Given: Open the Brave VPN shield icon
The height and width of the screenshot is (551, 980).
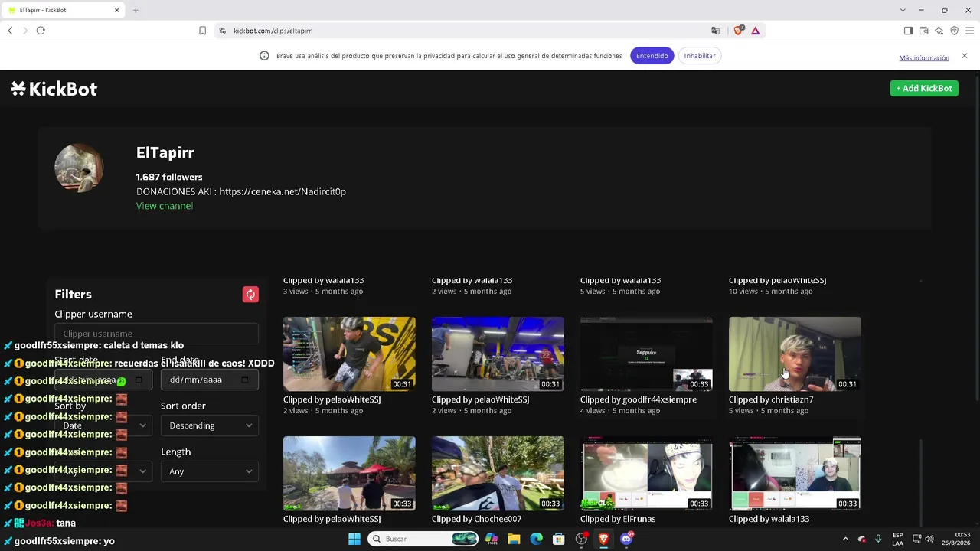Looking at the screenshot, I should coord(954,31).
